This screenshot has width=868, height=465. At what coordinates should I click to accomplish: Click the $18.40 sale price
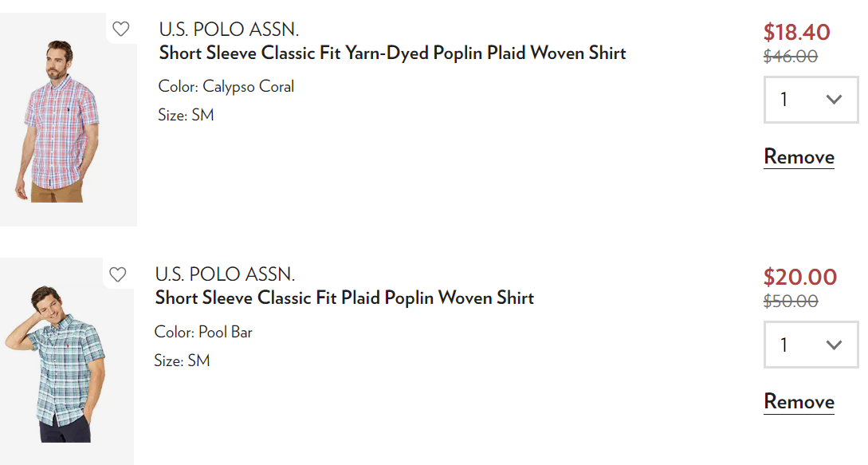796,33
